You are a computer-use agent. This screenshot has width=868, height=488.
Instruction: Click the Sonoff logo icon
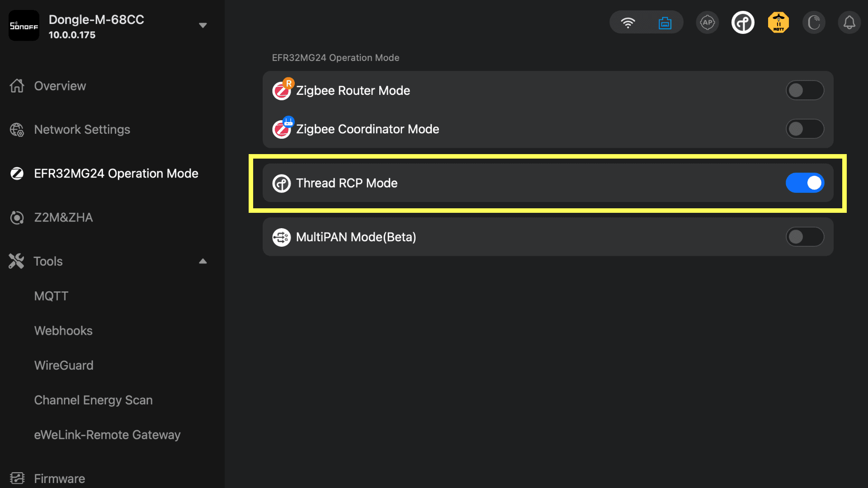tap(24, 26)
